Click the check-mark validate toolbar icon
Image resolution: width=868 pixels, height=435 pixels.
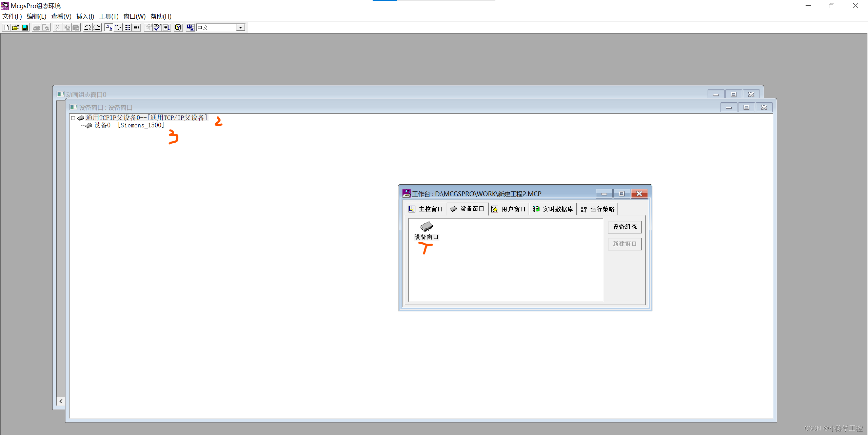[x=157, y=28]
